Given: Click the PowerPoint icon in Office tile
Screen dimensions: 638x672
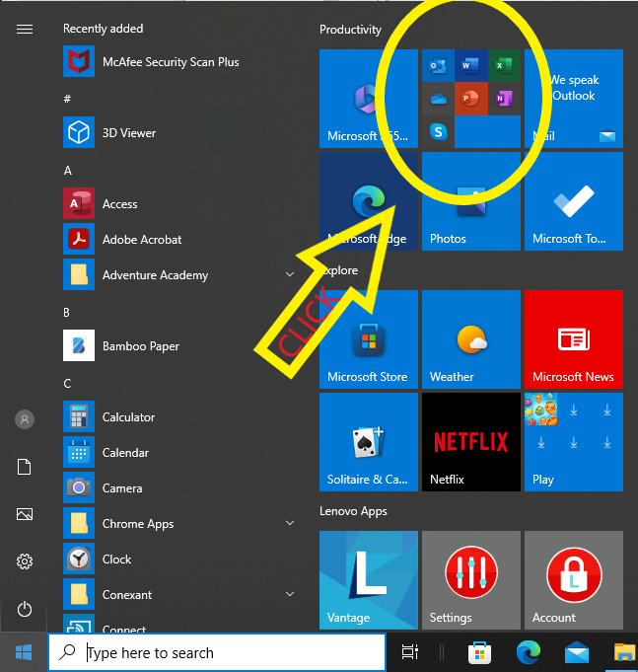Looking at the screenshot, I should 471,99.
